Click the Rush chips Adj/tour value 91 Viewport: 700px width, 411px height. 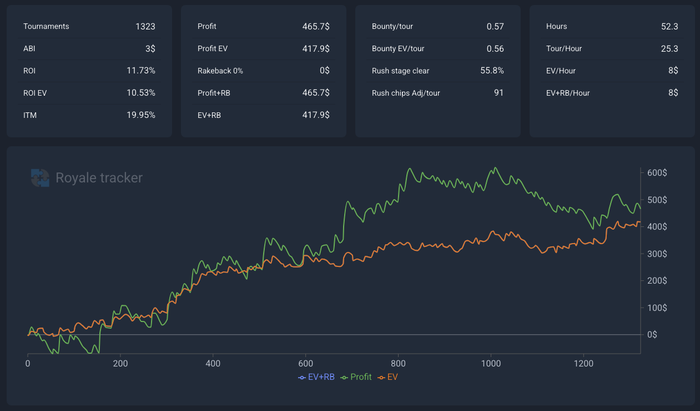click(x=499, y=93)
